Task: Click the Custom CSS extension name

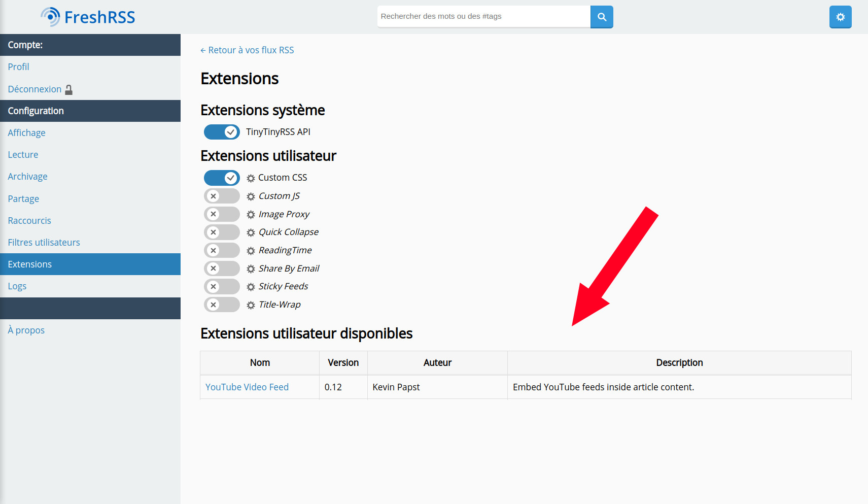Action: (283, 178)
